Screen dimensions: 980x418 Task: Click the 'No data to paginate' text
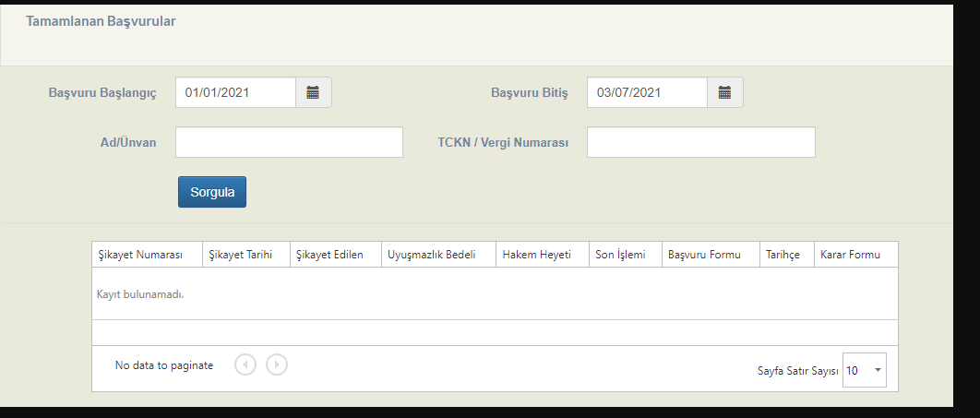(x=163, y=365)
